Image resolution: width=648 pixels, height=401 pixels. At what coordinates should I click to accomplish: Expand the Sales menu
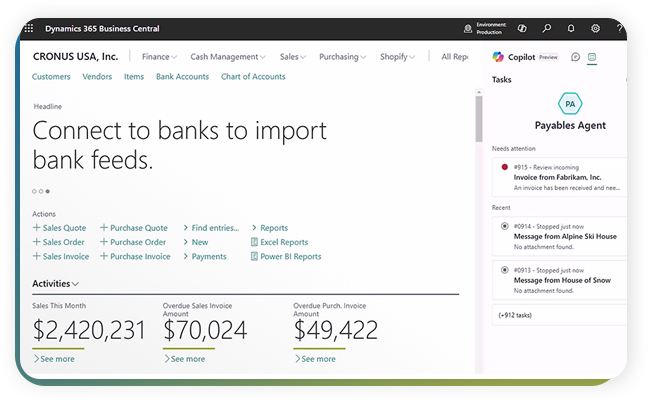click(293, 57)
